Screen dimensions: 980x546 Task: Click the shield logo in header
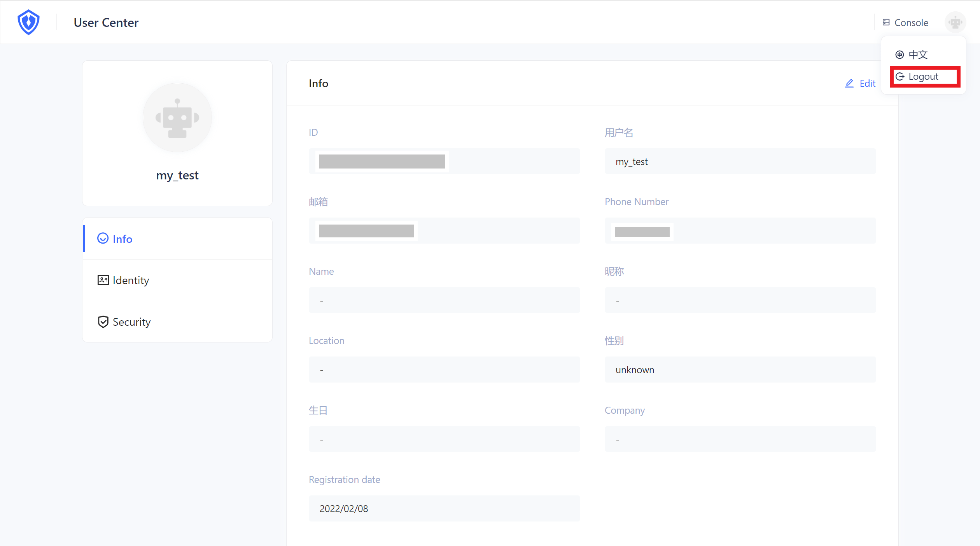coord(28,22)
